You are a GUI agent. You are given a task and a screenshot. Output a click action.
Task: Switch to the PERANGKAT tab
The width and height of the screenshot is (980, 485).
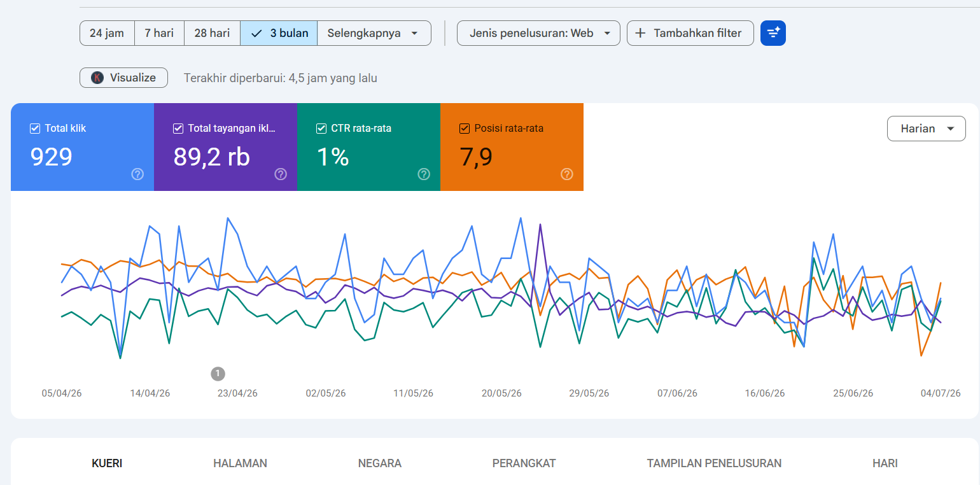pyautogui.click(x=524, y=463)
